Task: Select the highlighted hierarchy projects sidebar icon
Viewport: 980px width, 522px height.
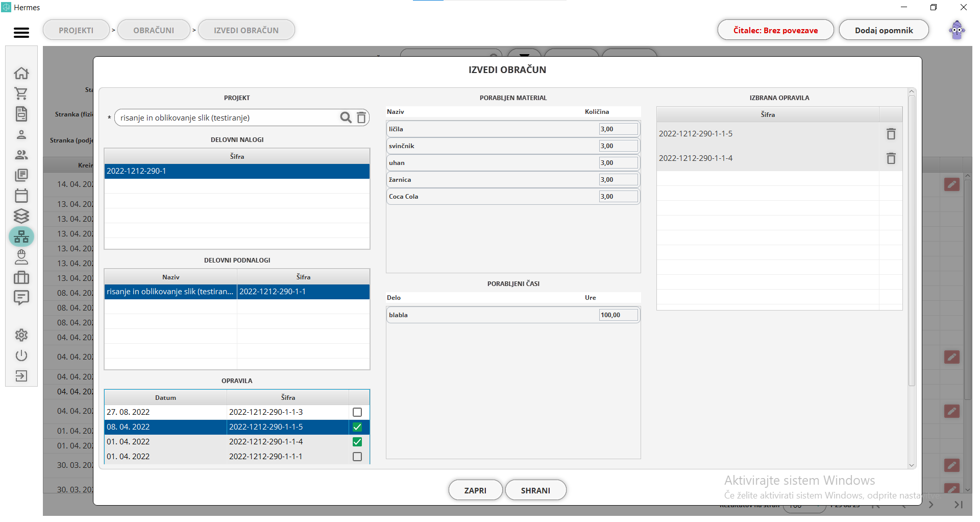Action: tap(21, 236)
